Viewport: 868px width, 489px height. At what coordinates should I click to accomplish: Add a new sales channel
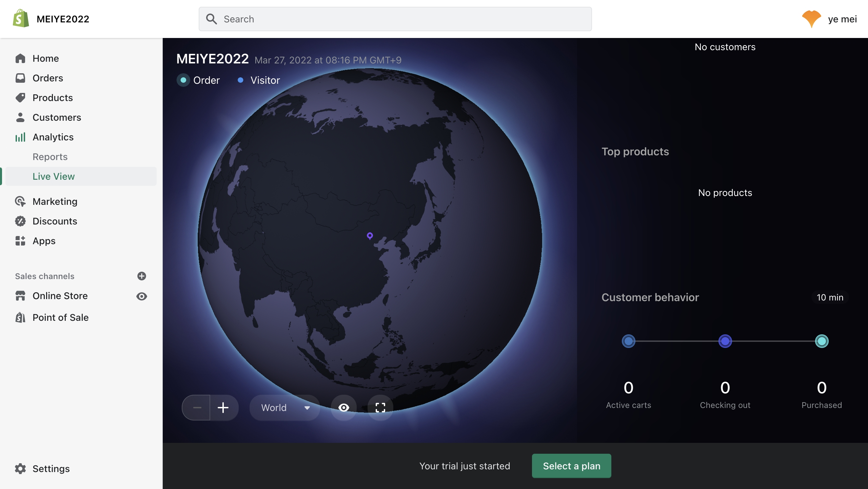pyautogui.click(x=142, y=276)
